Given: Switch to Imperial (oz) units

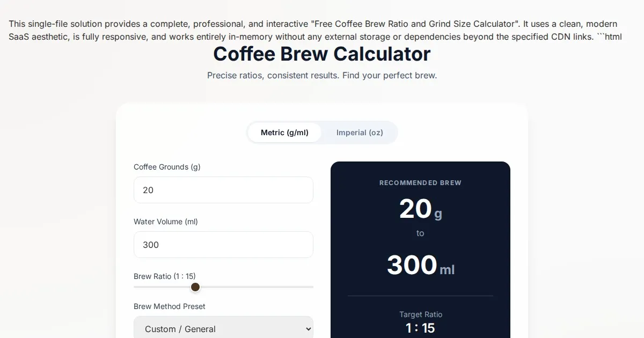Looking at the screenshot, I should pos(360,133).
